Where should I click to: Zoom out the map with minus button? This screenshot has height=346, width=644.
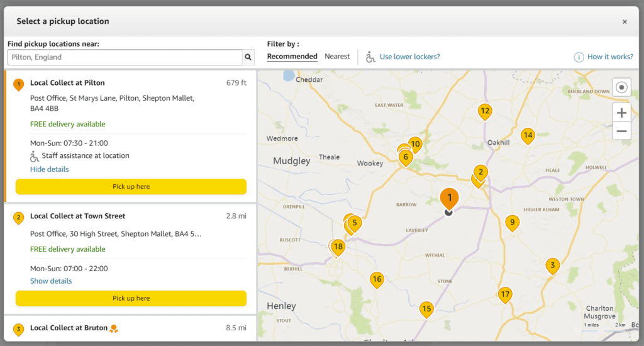point(621,131)
